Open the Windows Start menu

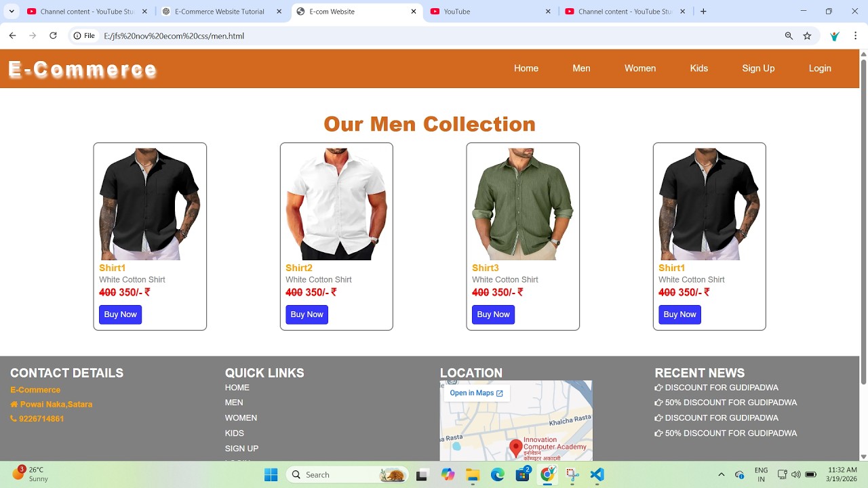[271, 474]
